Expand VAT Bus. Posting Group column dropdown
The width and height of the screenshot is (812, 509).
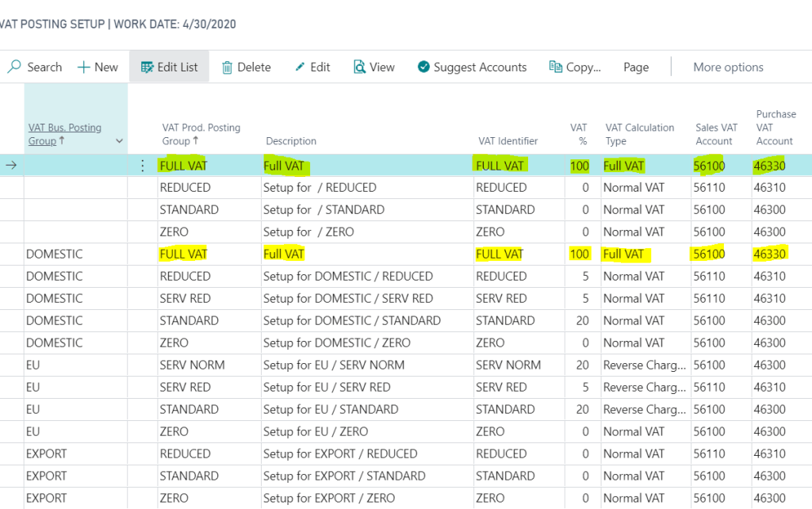(120, 141)
